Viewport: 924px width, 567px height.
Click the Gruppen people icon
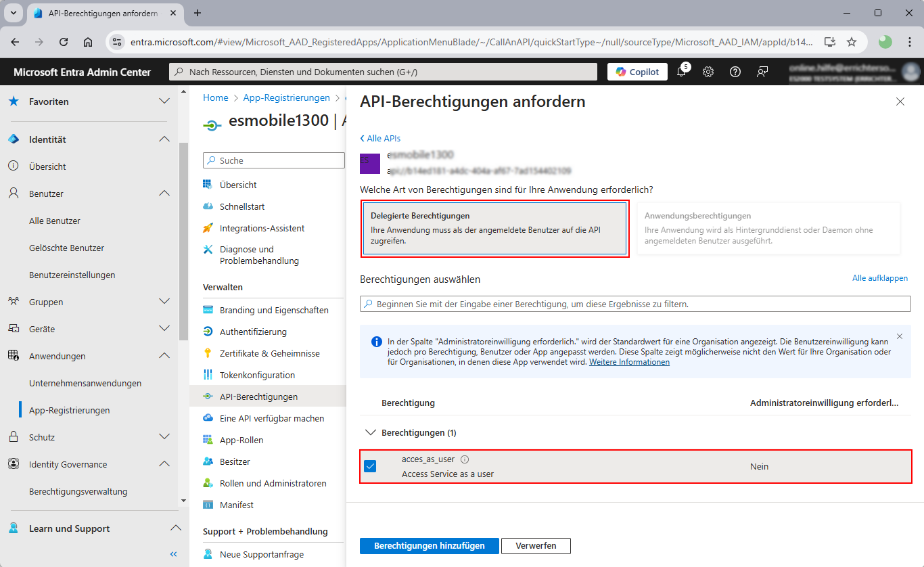[x=14, y=302]
